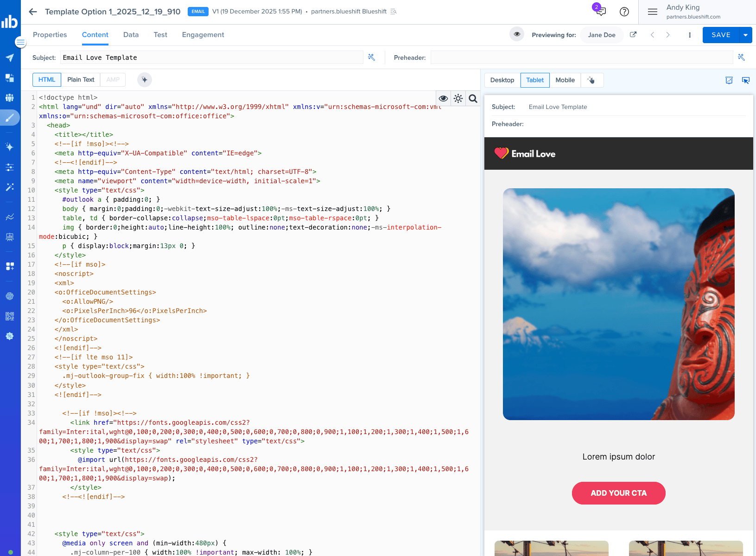Open the audience people icon in sidebar
756x556 pixels.
10,98
